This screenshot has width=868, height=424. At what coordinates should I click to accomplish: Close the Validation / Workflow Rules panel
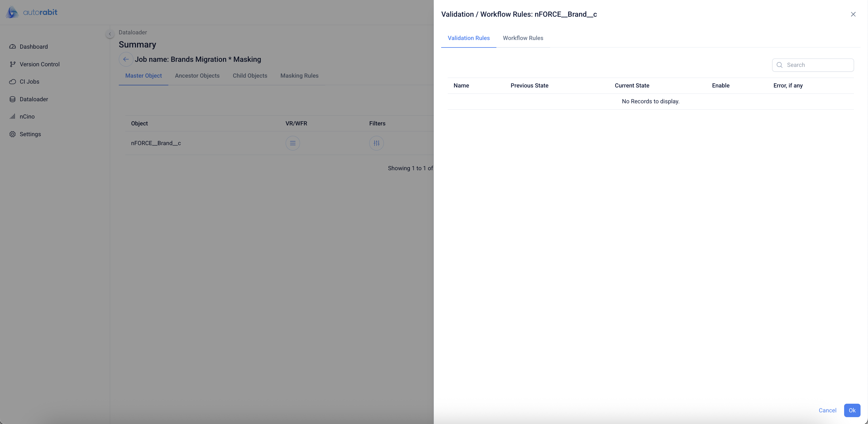(x=853, y=14)
